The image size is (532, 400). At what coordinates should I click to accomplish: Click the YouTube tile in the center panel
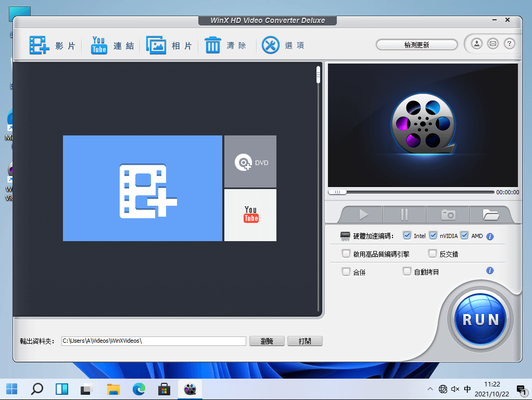[x=250, y=215]
